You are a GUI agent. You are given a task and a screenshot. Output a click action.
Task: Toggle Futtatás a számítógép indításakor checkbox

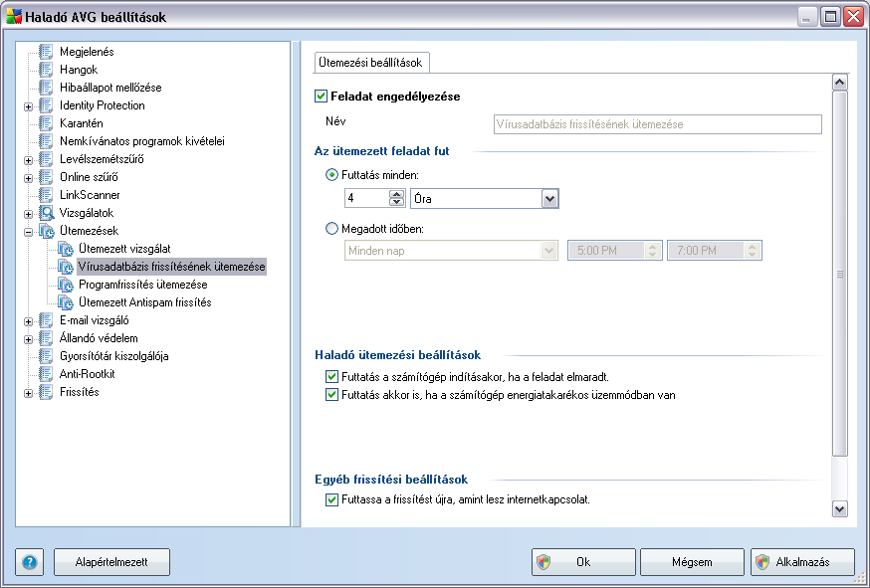pos(331,377)
